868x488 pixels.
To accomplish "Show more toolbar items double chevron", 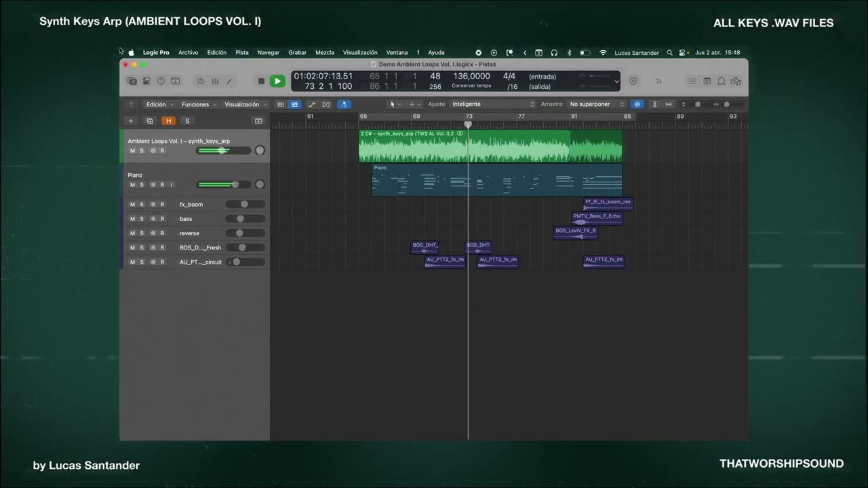I will click(658, 81).
